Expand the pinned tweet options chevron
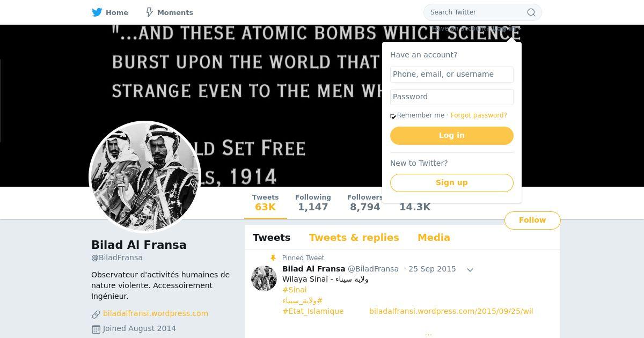Image resolution: width=644 pixels, height=338 pixels. pyautogui.click(x=470, y=270)
